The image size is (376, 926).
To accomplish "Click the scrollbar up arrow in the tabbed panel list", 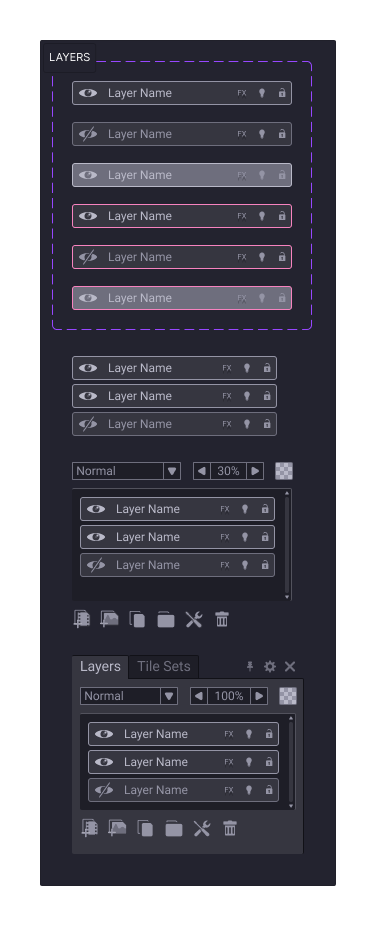I will (291, 719).
